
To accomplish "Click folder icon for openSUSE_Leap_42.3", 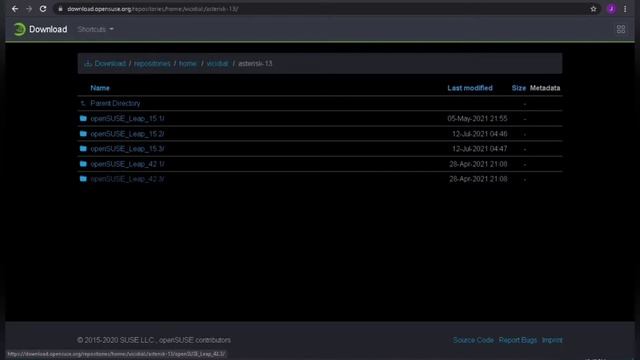I will coord(83,179).
